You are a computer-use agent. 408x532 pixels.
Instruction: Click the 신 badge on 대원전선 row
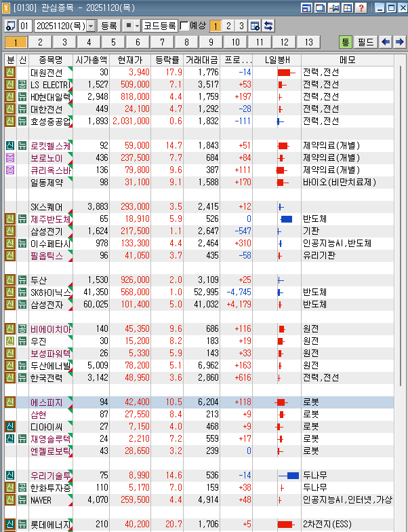(x=10, y=72)
